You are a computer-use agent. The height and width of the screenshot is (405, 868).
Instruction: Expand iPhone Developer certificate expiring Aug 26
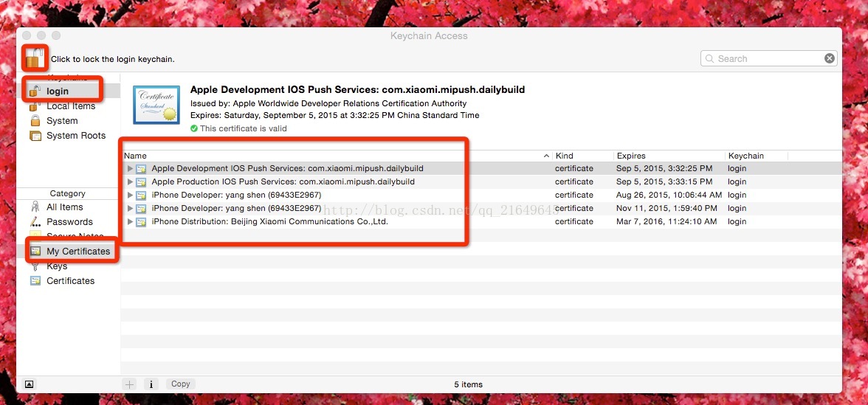coord(130,195)
